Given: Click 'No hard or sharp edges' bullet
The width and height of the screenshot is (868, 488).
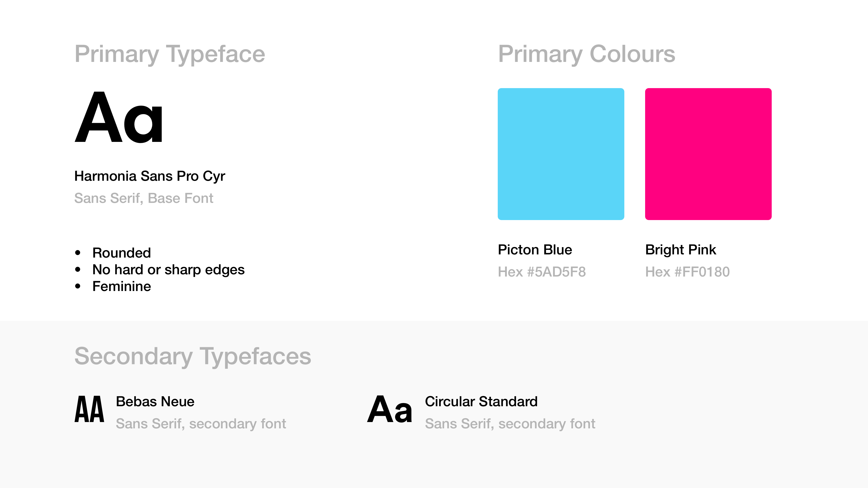Looking at the screenshot, I should 168,270.
